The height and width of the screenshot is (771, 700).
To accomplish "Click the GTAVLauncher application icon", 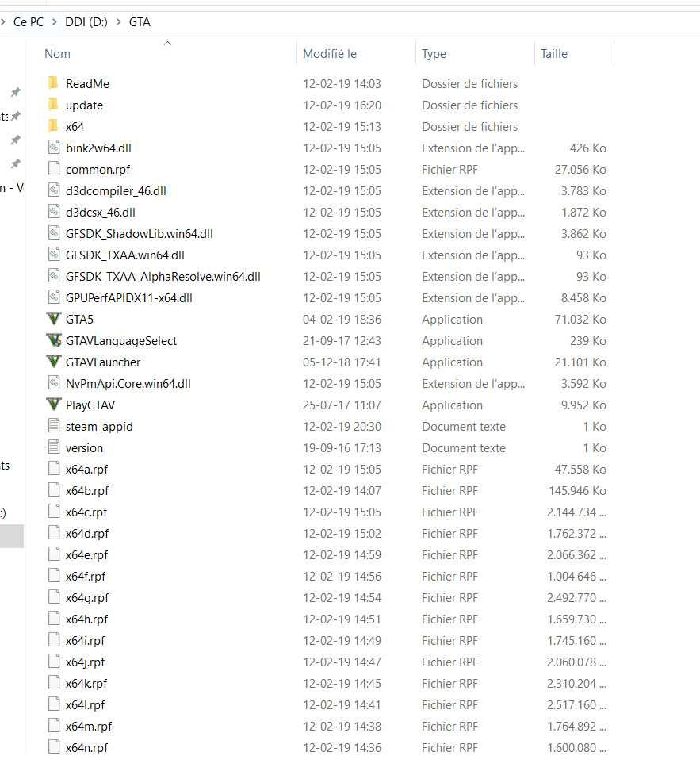I will 54,362.
